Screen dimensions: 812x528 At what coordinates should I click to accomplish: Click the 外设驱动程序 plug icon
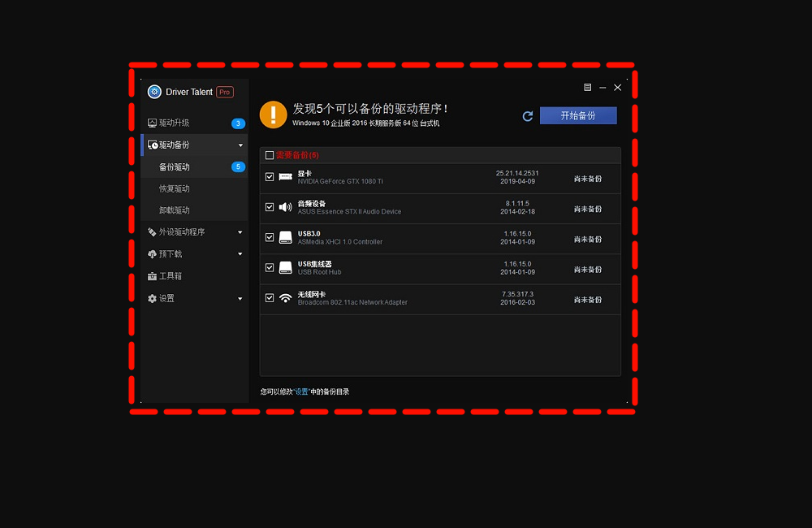[x=152, y=232]
